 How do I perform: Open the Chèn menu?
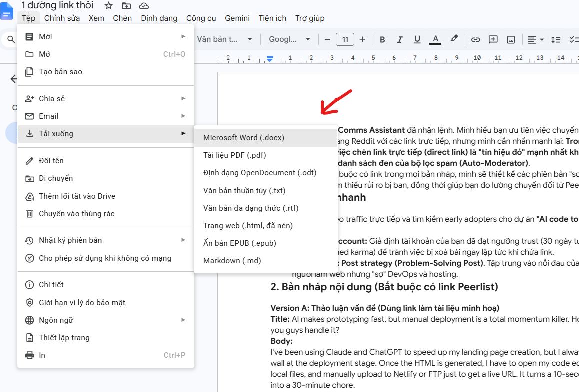click(122, 18)
